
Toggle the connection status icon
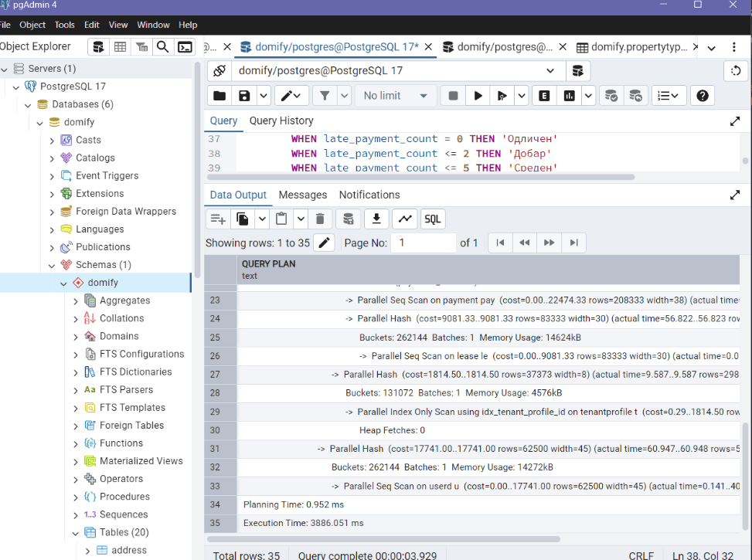219,71
